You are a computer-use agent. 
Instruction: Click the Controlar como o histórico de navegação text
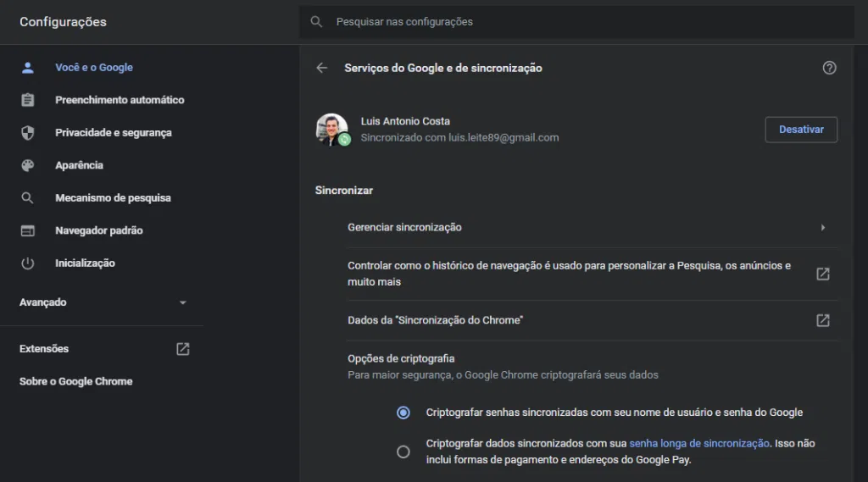click(569, 274)
